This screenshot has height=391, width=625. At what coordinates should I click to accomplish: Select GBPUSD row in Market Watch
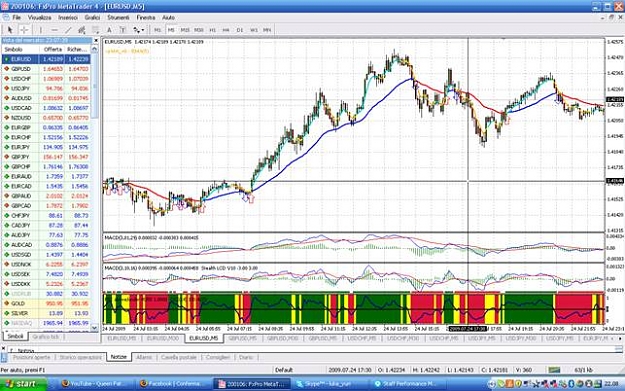point(46,69)
